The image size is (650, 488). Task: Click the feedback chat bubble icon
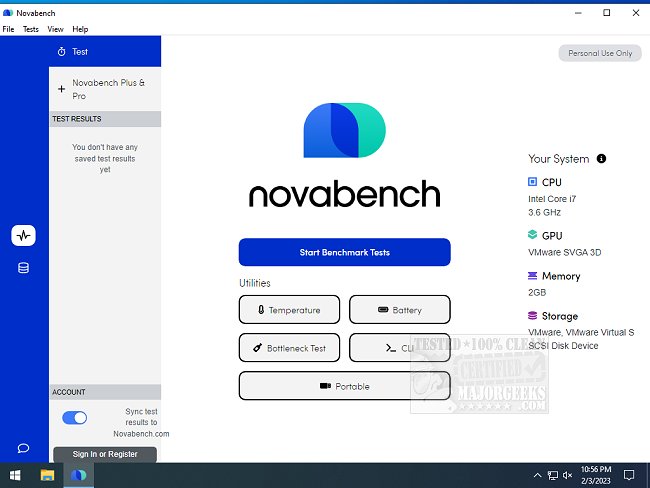click(23, 448)
